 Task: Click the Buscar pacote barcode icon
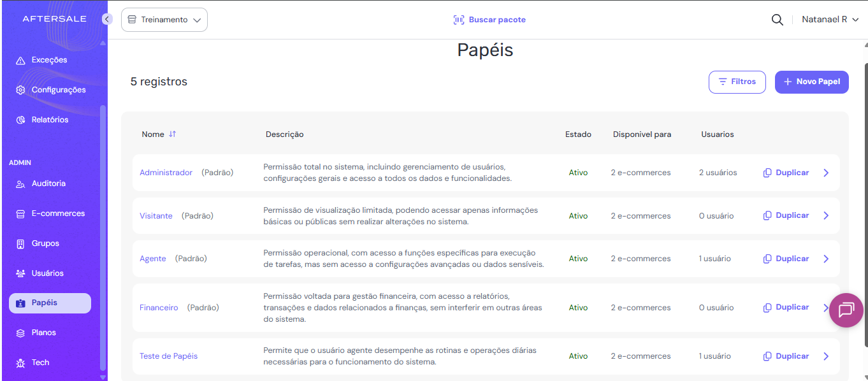(x=459, y=20)
